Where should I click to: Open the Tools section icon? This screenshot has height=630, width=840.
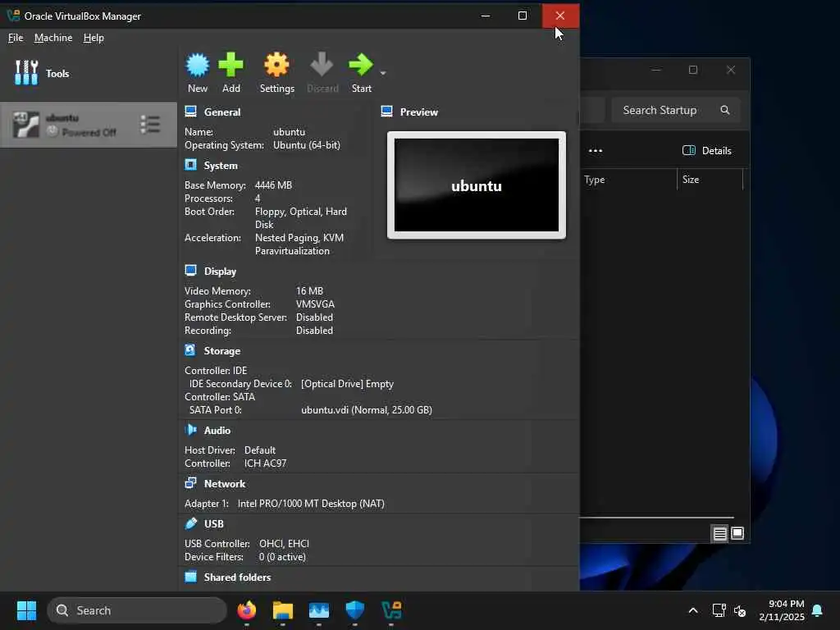pyautogui.click(x=26, y=73)
